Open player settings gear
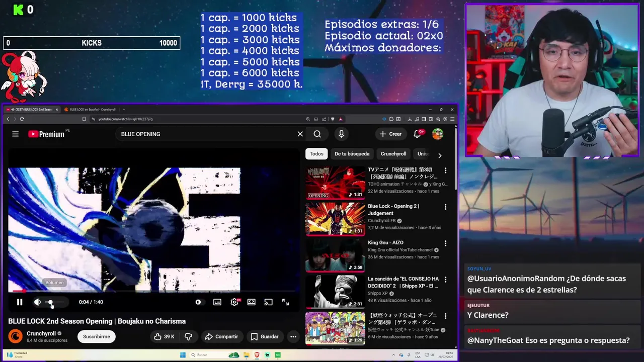644x362 pixels. [234, 302]
